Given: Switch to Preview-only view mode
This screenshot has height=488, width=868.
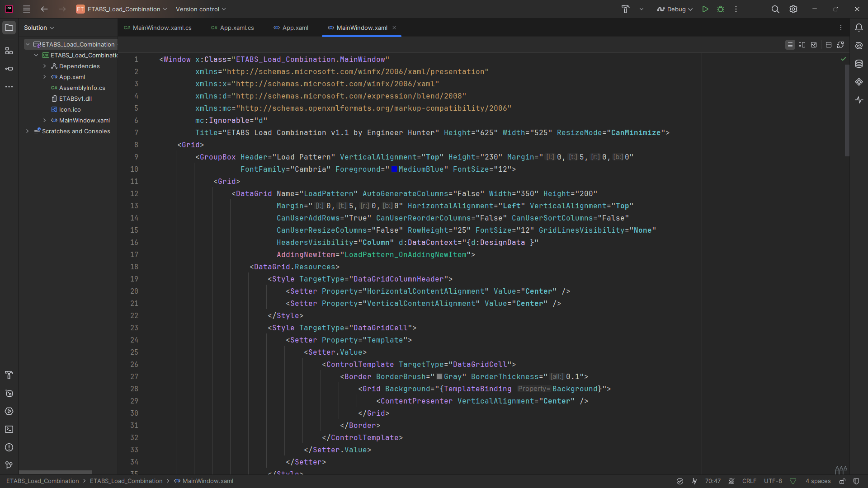Looking at the screenshot, I should [814, 45].
